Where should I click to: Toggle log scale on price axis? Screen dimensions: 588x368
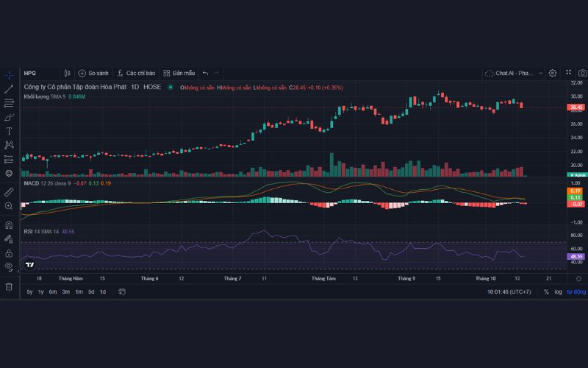(x=558, y=292)
